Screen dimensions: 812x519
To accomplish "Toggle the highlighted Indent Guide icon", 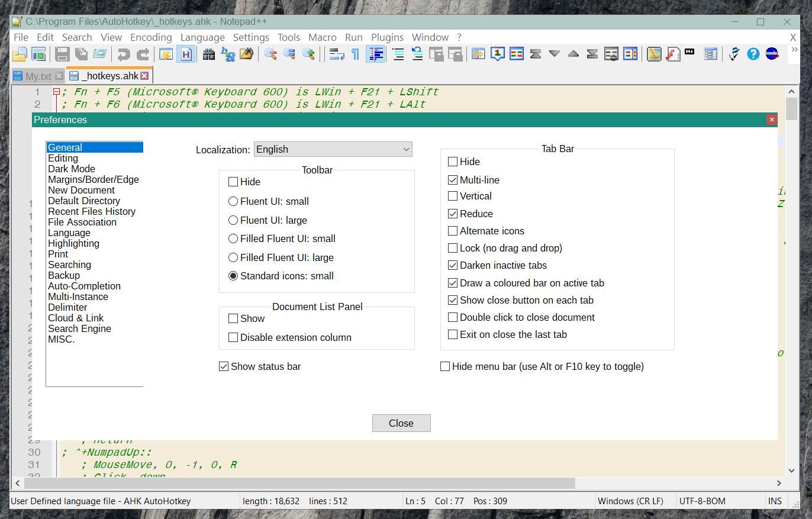I will coord(375,54).
